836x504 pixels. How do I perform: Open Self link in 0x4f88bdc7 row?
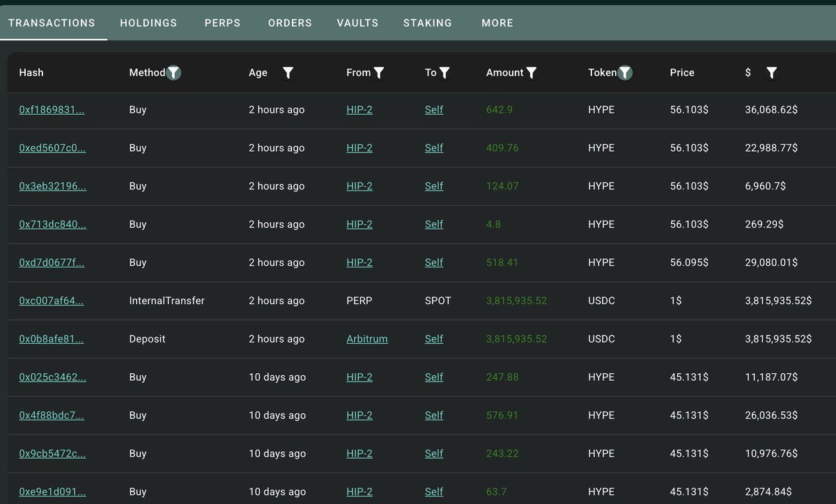[434, 416]
